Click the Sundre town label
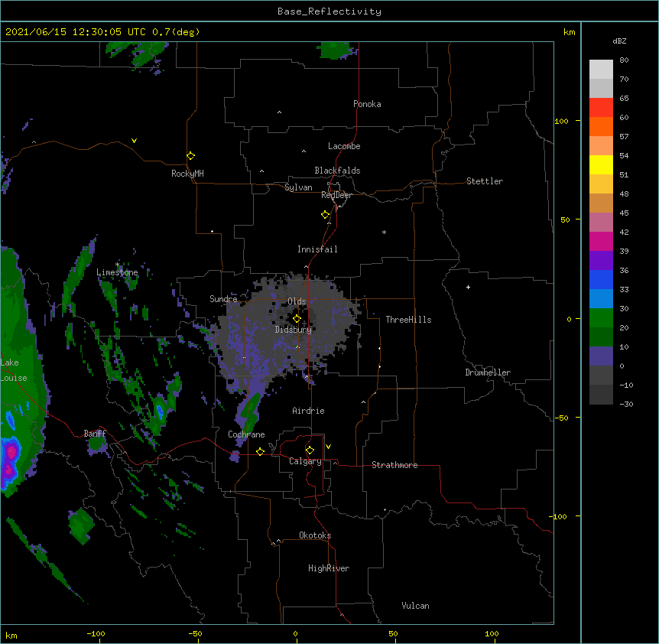659x644 pixels. 223,299
